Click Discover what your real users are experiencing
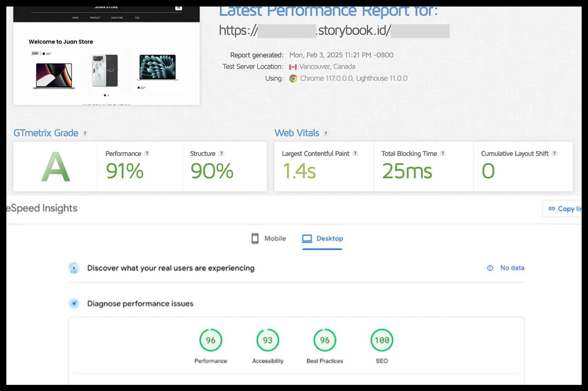The width and height of the screenshot is (588, 391). coord(171,268)
